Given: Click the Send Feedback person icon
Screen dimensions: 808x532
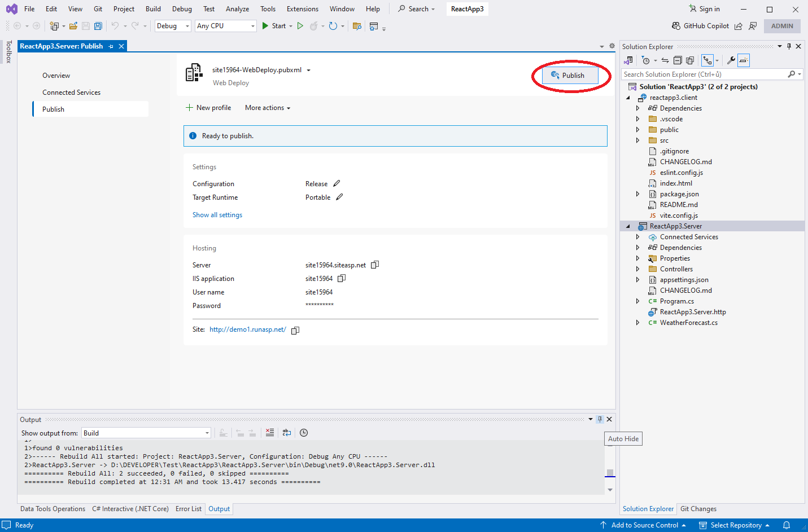Looking at the screenshot, I should (x=753, y=26).
